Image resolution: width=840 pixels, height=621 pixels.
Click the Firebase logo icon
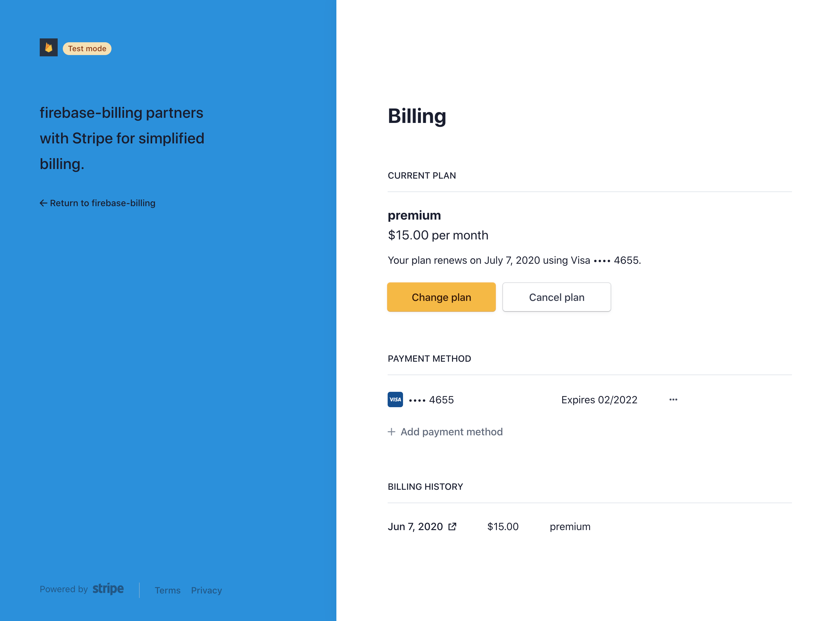coord(48,48)
